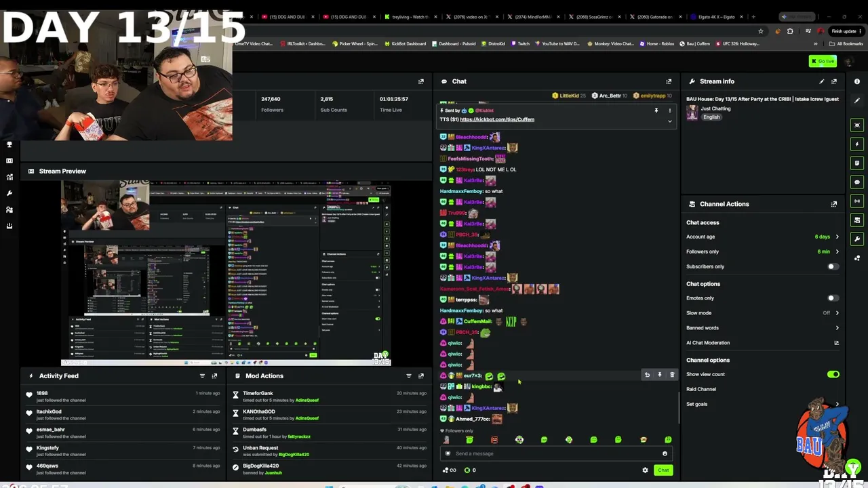Open AI Chat Moderation link
Viewport: 868px width, 488px height.
click(x=763, y=343)
